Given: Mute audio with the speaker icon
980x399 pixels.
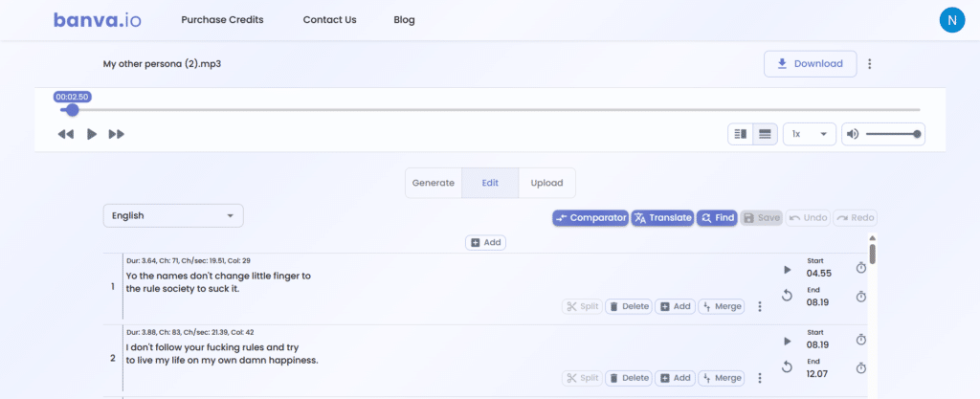Looking at the screenshot, I should pos(853,134).
